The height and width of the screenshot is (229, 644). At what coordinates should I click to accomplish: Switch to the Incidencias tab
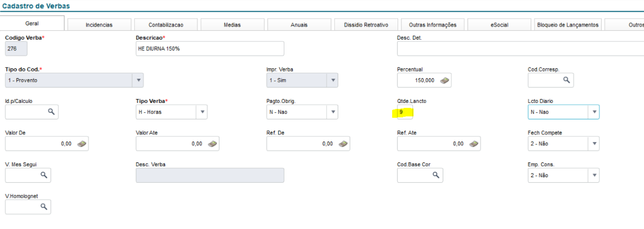(99, 25)
